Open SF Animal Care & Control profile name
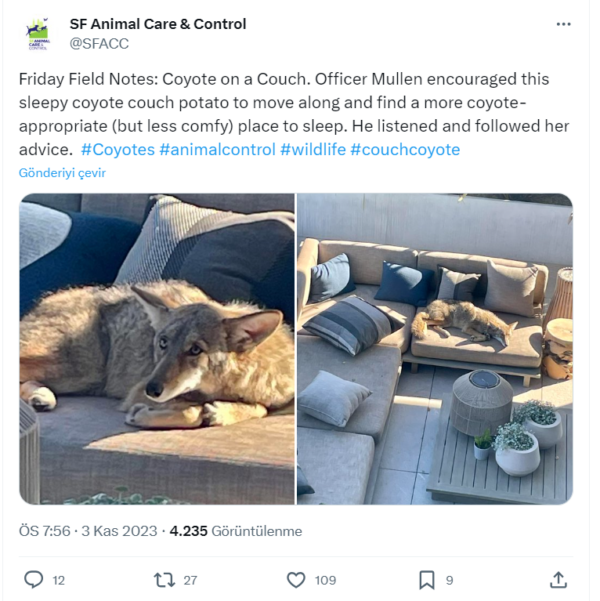The width and height of the screenshot is (600, 601). (x=158, y=24)
